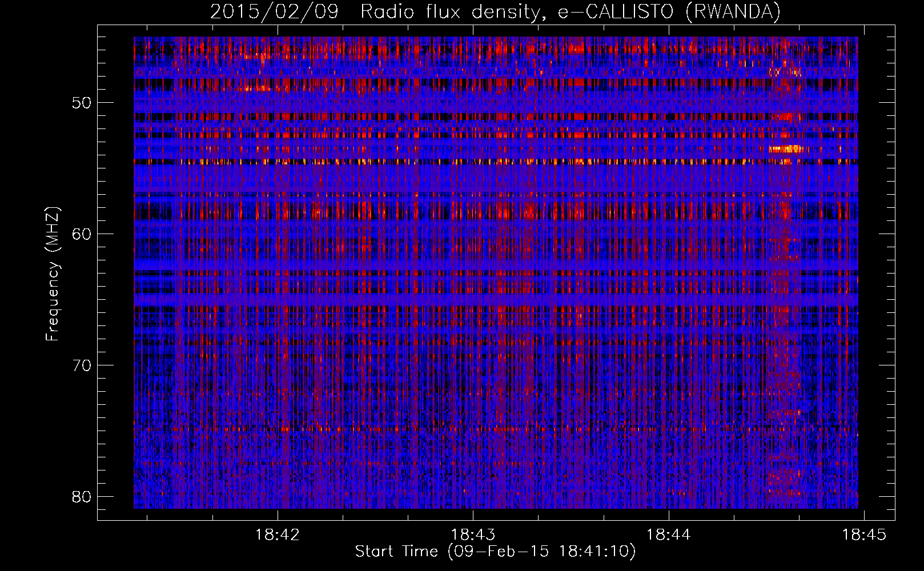Click the 18:43 time tick label

pos(473,535)
